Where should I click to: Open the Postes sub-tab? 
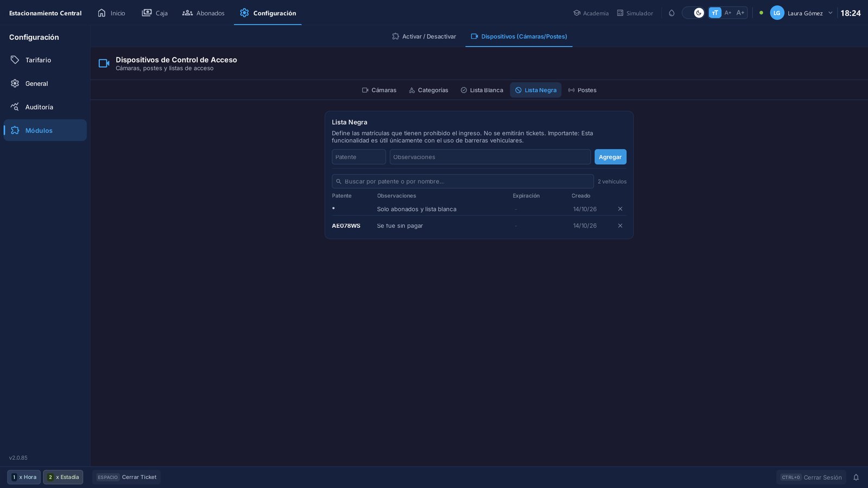(582, 90)
